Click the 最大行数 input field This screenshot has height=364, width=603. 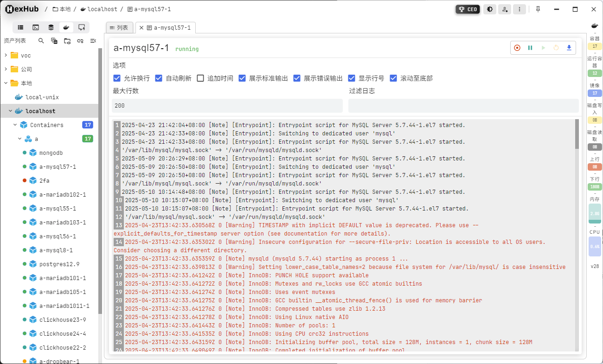[x=226, y=105]
